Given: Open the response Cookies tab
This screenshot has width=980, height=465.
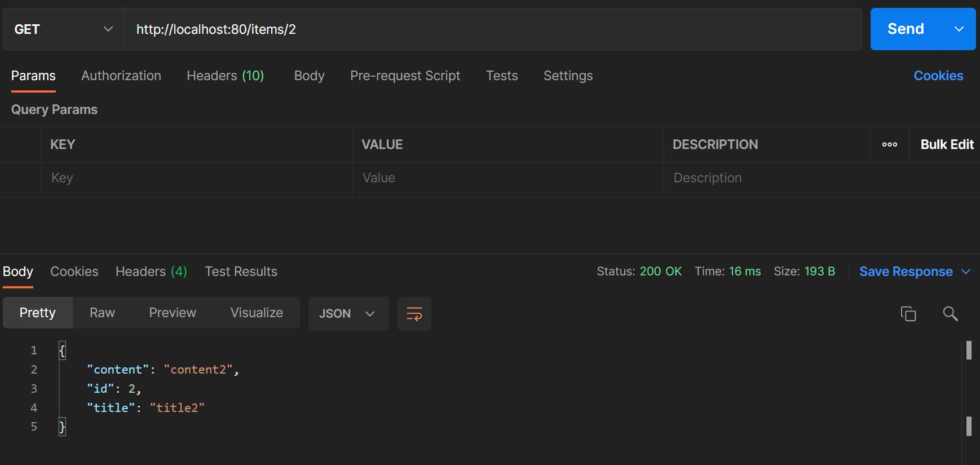Looking at the screenshot, I should pyautogui.click(x=74, y=271).
